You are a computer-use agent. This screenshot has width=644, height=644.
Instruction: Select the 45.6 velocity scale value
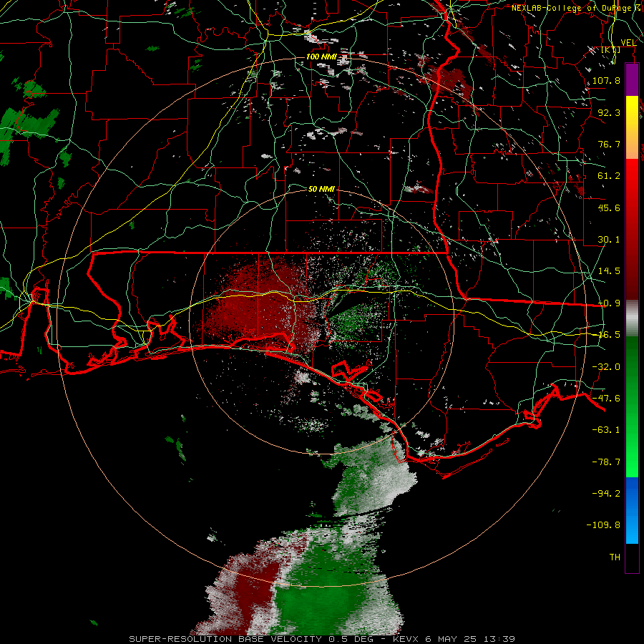click(x=609, y=208)
